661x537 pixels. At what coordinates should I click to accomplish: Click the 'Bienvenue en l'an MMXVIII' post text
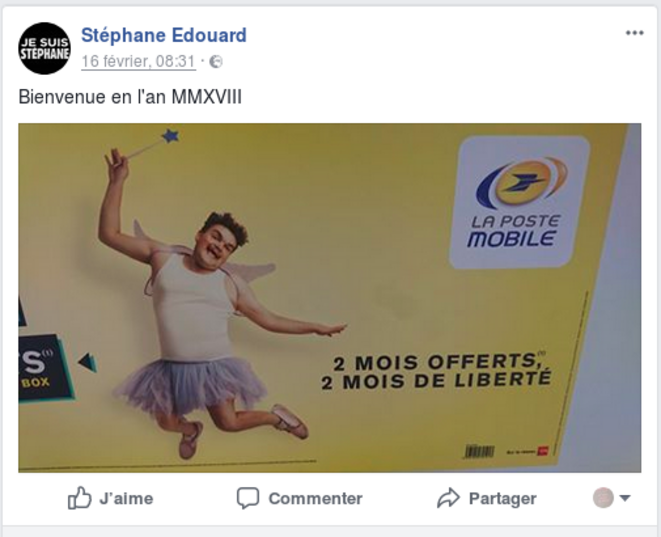click(x=130, y=97)
